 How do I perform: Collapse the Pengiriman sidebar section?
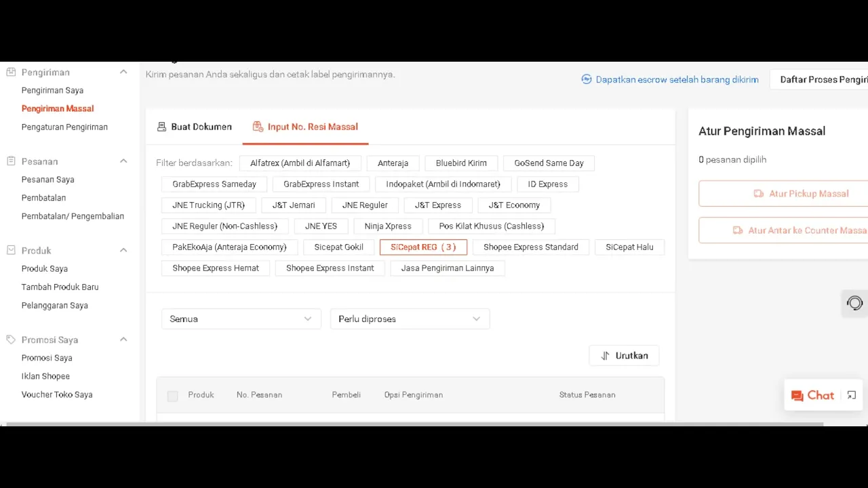123,72
